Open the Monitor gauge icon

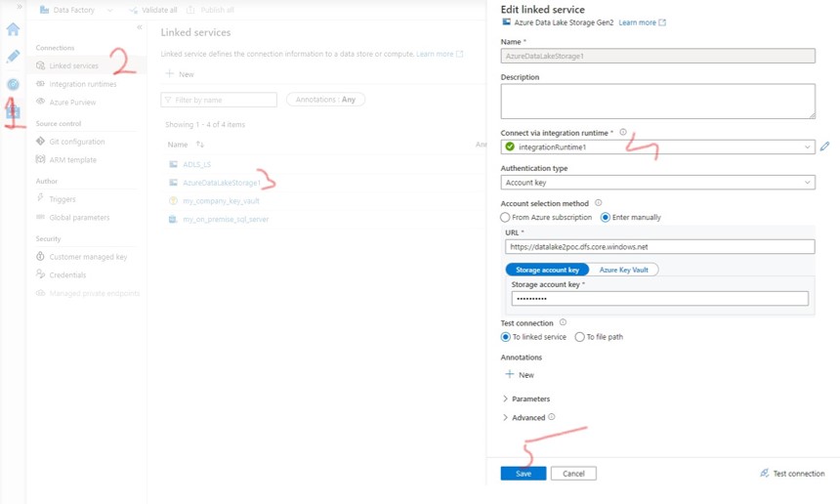click(13, 85)
